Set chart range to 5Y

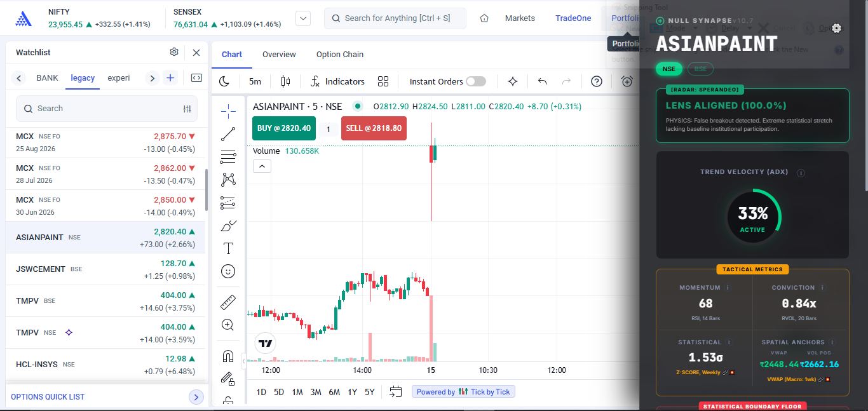click(x=370, y=392)
